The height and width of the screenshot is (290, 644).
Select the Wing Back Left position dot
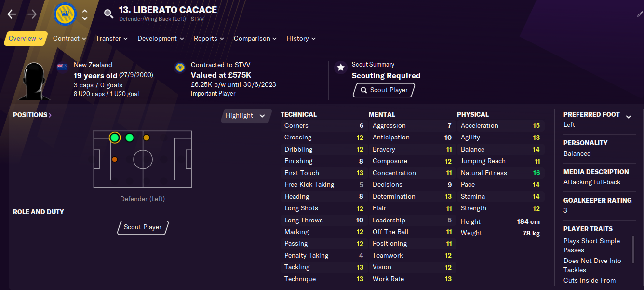(x=129, y=138)
